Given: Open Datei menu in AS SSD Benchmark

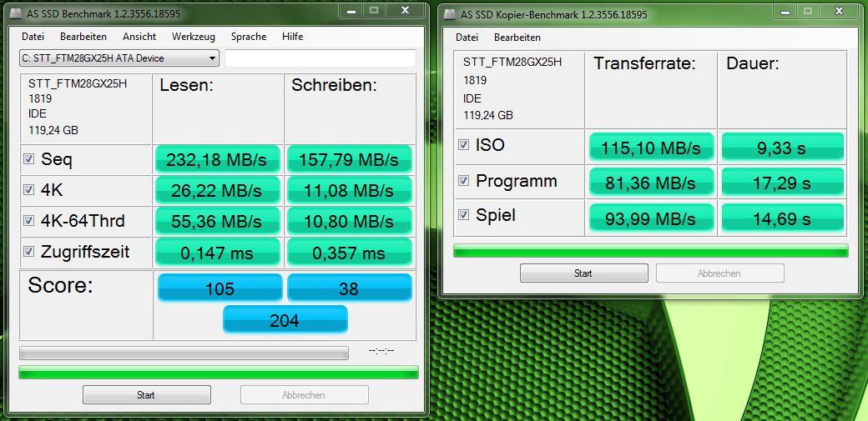Looking at the screenshot, I should (33, 37).
